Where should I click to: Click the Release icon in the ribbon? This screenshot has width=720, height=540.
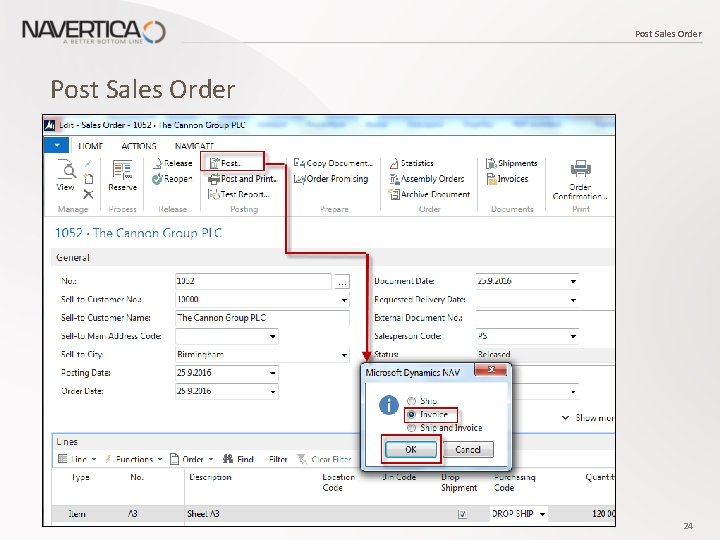pyautogui.click(x=158, y=163)
